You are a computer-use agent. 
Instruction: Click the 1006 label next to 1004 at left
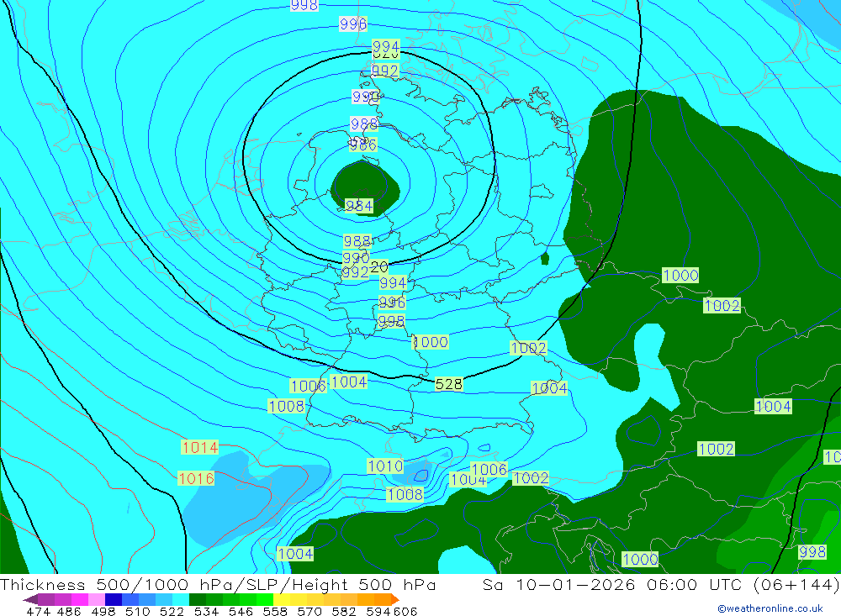point(309,386)
